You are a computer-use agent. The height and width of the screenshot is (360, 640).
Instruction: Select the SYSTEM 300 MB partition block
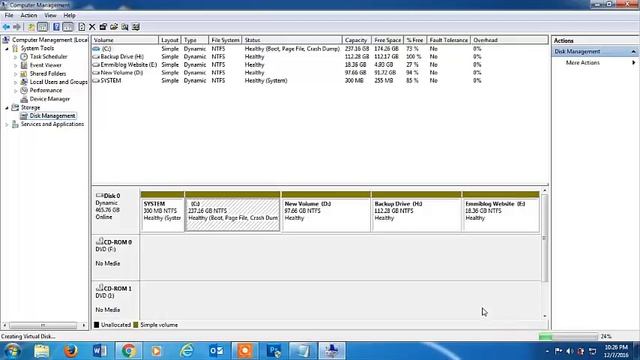click(x=162, y=212)
